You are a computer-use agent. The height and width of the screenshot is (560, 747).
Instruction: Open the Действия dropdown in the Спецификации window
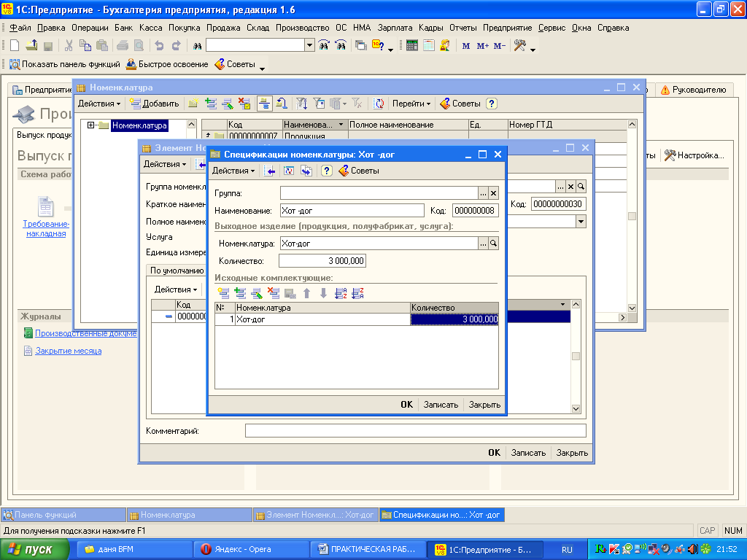click(x=233, y=171)
